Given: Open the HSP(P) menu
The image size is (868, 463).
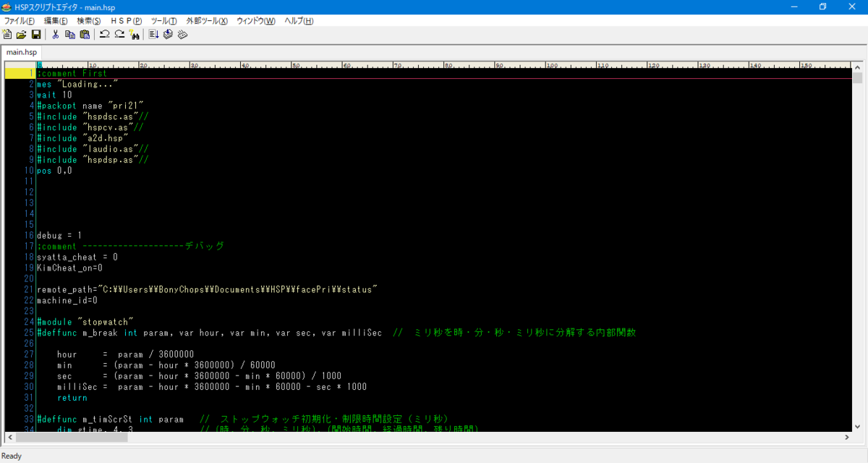Looking at the screenshot, I should tap(126, 21).
